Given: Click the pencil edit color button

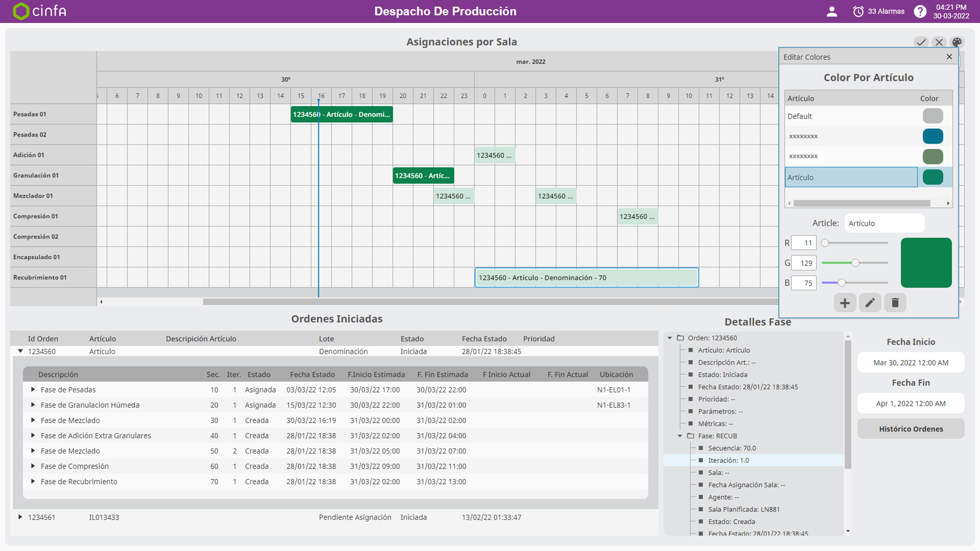Looking at the screenshot, I should 870,303.
